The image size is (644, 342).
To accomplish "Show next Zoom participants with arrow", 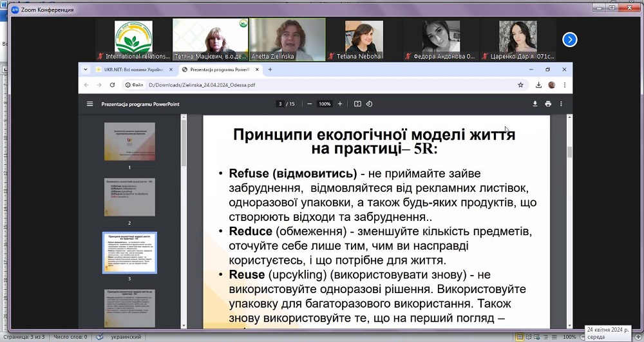I will tap(569, 40).
